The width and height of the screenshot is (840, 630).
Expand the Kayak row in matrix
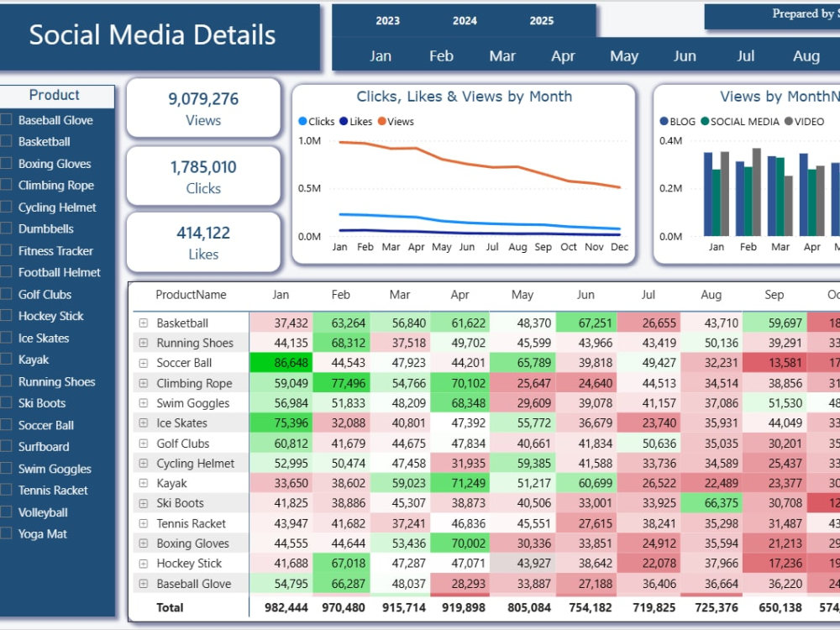(x=143, y=483)
